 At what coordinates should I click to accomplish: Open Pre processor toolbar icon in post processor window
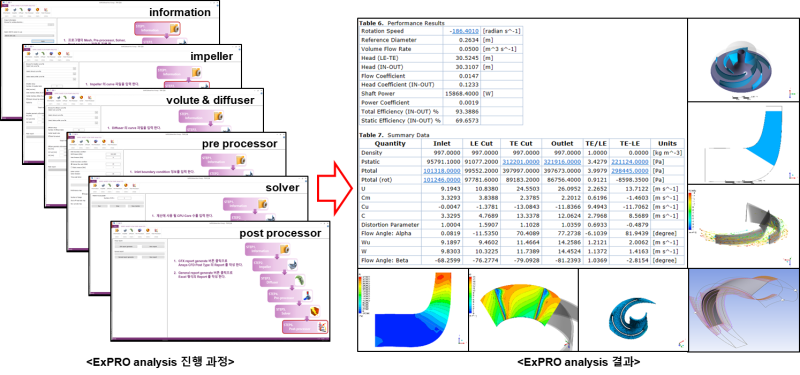pos(140,231)
